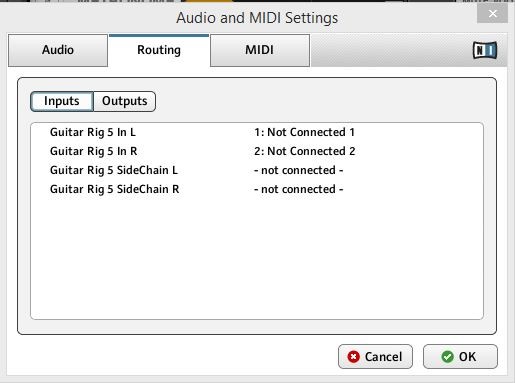Open the '2: Not Connected 2' input dropdown

(x=305, y=151)
